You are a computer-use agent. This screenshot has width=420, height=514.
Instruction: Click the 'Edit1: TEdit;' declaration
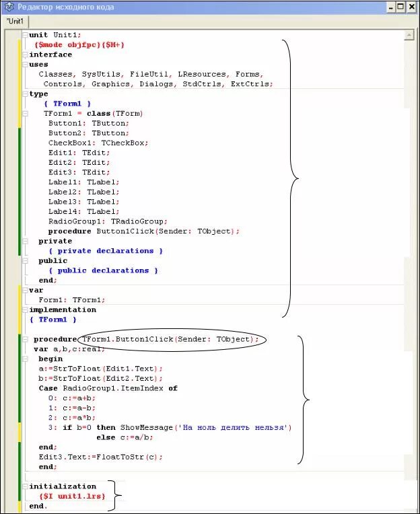(x=79, y=153)
